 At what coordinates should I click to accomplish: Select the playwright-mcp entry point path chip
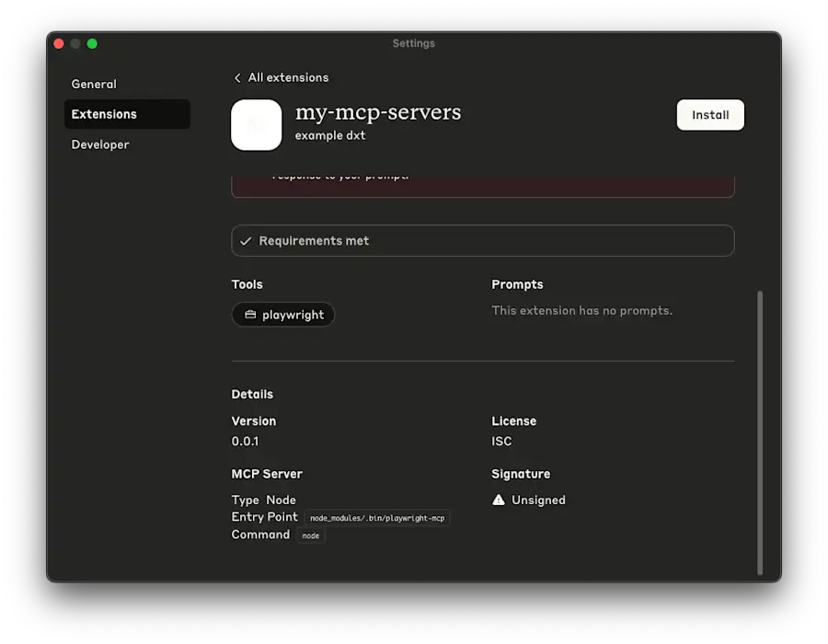click(x=377, y=517)
